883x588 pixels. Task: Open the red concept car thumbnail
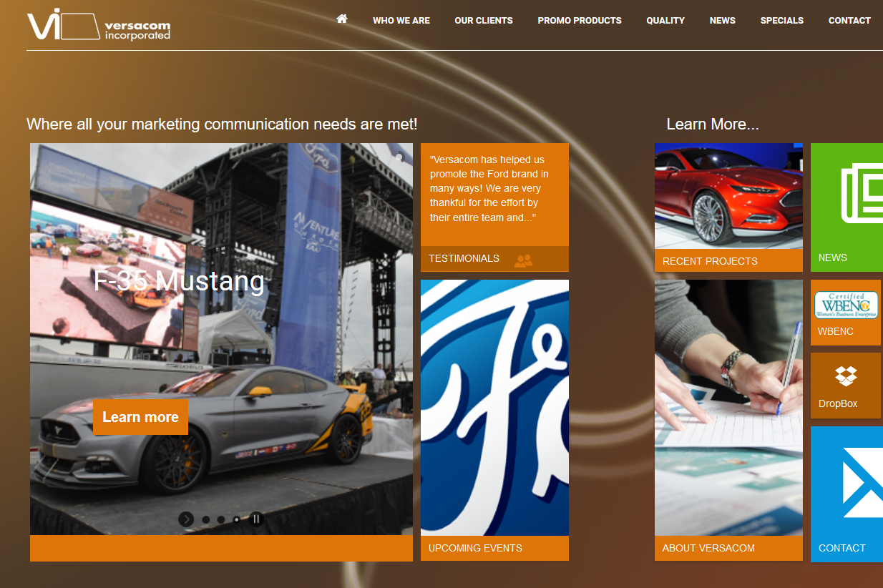pos(728,196)
